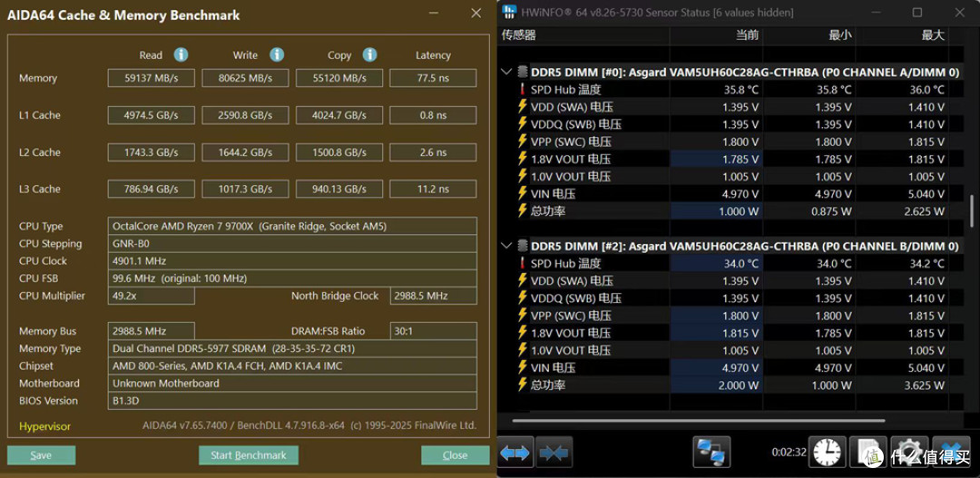Click the Hypervisor label in AIDA64

[44, 426]
